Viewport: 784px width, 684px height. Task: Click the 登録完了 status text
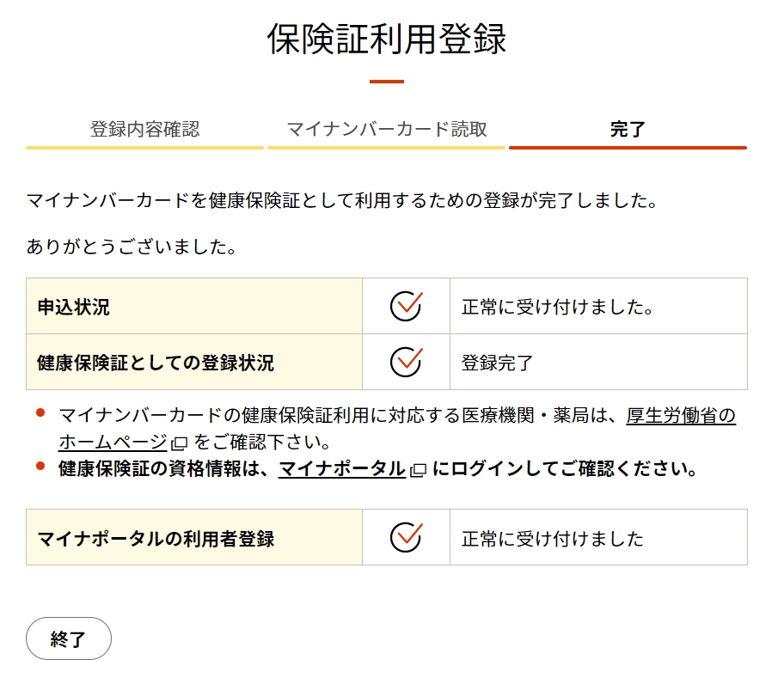coord(498,363)
